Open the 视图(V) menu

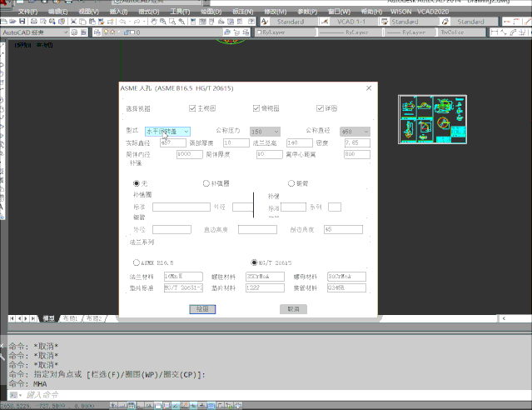(x=88, y=12)
